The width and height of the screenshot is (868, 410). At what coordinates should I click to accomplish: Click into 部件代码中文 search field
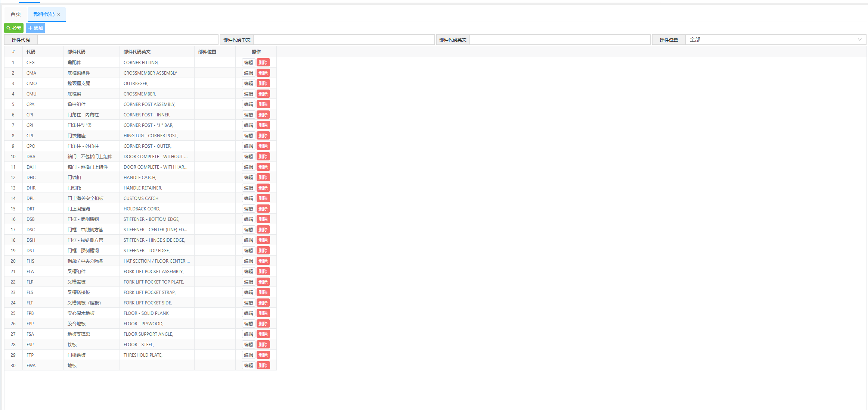pyautogui.click(x=344, y=40)
